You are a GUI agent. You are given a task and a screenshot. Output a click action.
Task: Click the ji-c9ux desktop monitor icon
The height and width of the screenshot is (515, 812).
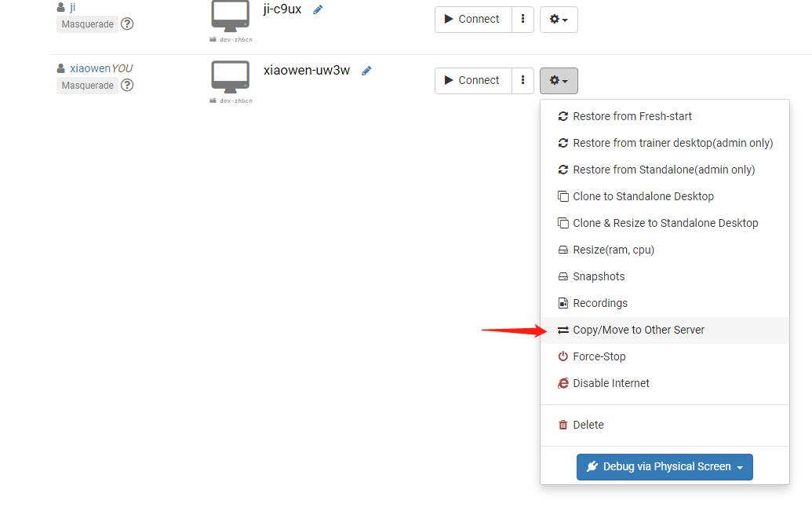coord(231,16)
